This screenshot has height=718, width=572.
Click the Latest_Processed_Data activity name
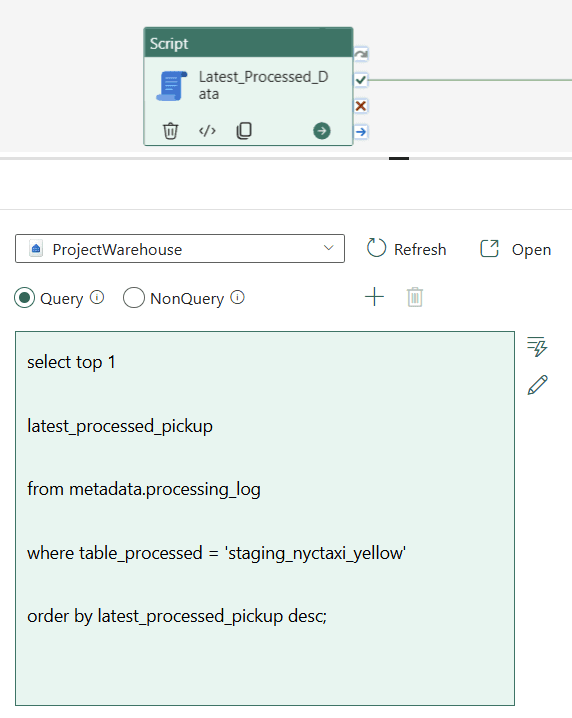tap(263, 85)
